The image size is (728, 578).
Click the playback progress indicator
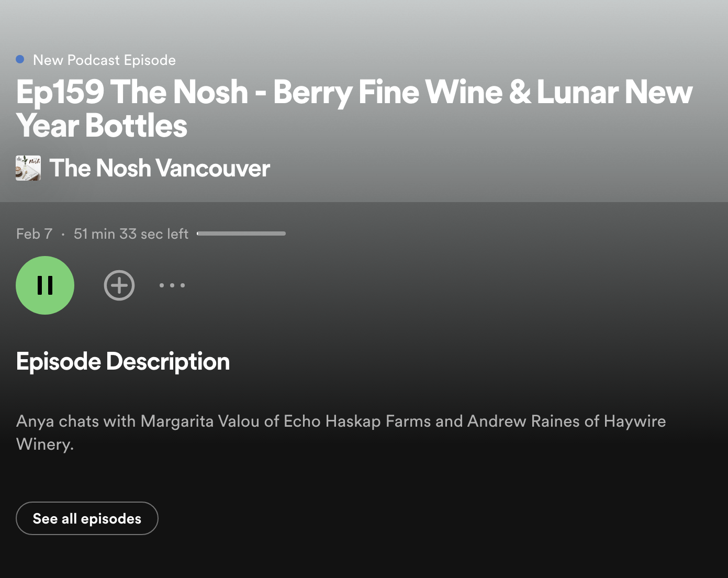tap(241, 234)
